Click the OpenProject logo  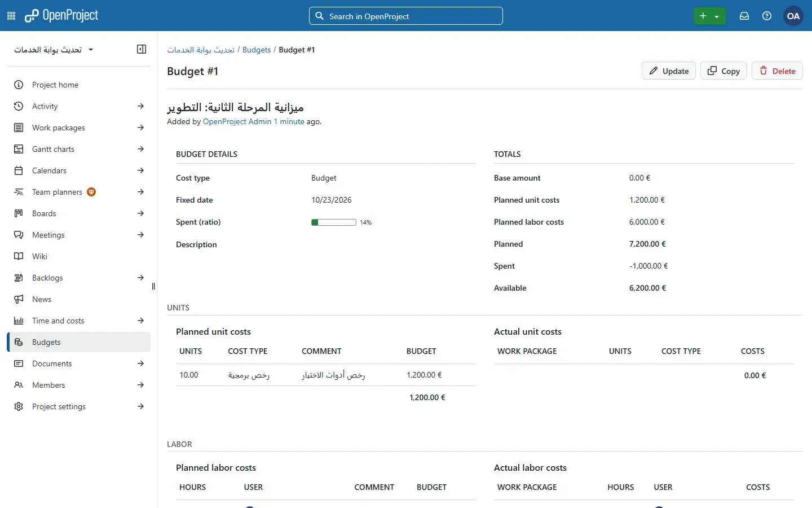point(61,16)
